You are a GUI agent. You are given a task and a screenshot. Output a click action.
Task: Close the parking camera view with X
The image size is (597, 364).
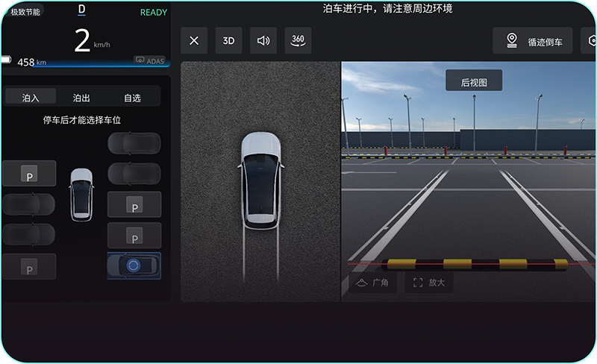coord(194,41)
